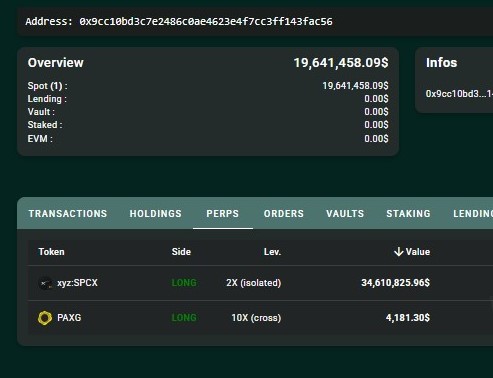
Task: Click the Vault label in Overview
Action: point(41,112)
